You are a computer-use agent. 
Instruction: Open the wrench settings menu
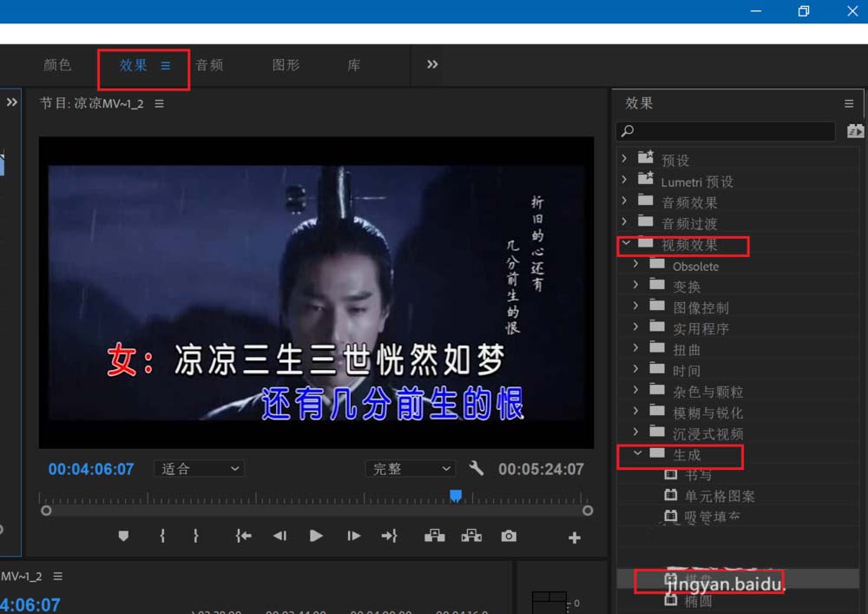pyautogui.click(x=476, y=468)
